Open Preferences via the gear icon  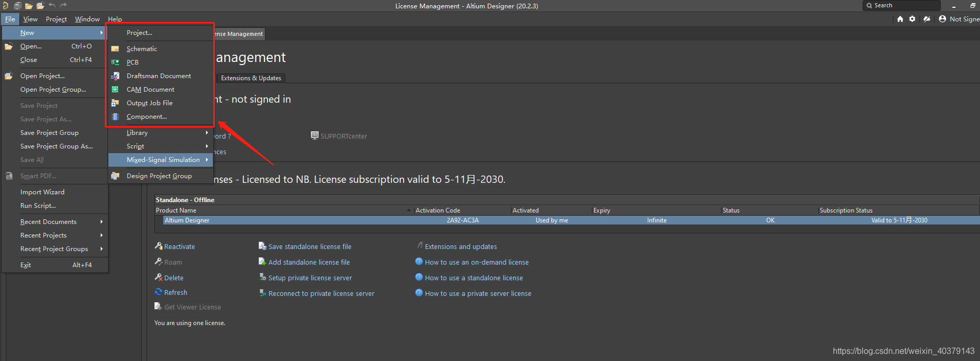912,19
